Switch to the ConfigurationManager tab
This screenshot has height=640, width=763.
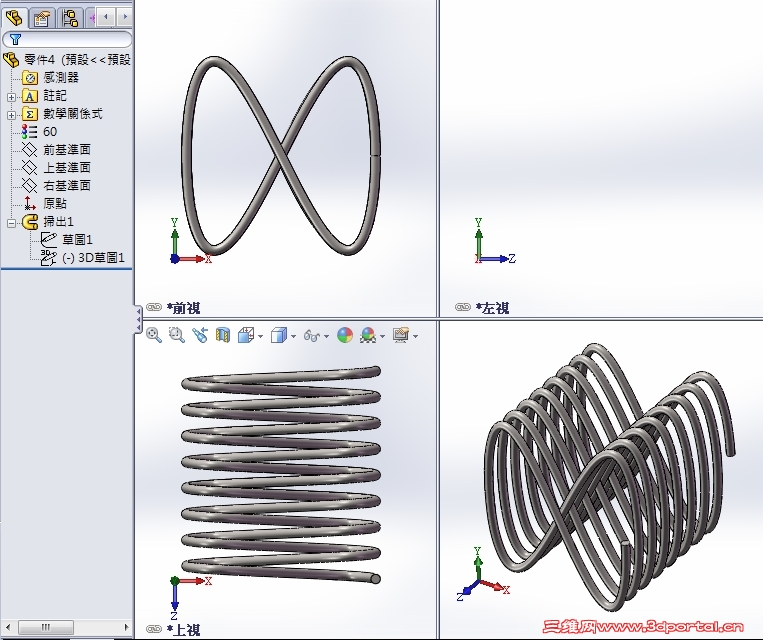(x=70, y=19)
